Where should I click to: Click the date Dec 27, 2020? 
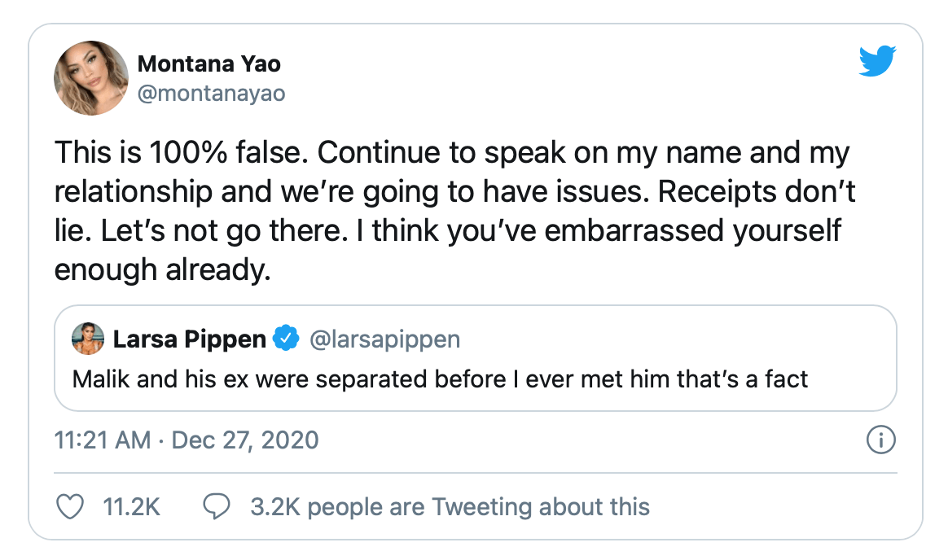[245, 440]
